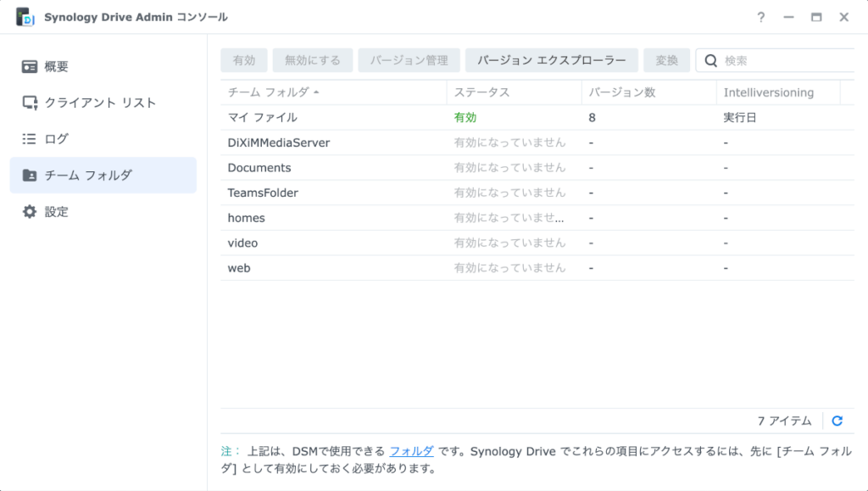Click 実行日 in Intelliversioning column
Image resolution: width=868 pixels, height=491 pixels.
pyautogui.click(x=739, y=117)
